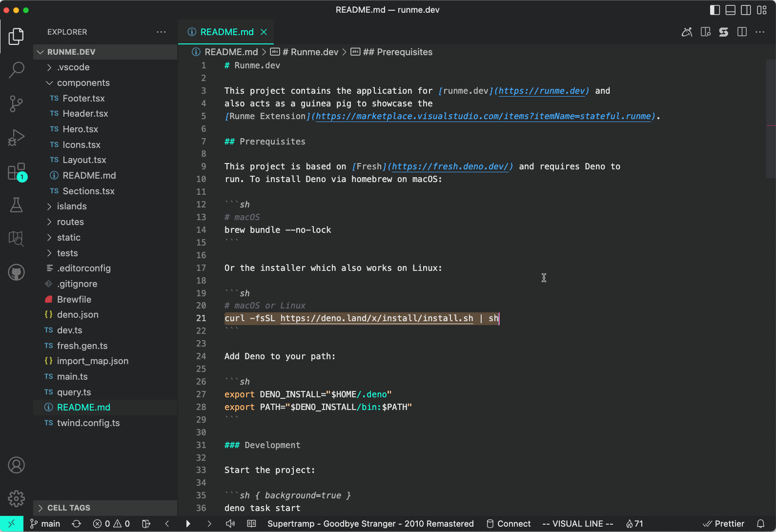Open the remote window indicator
This screenshot has height=532, width=776.
pyautogui.click(x=11, y=524)
